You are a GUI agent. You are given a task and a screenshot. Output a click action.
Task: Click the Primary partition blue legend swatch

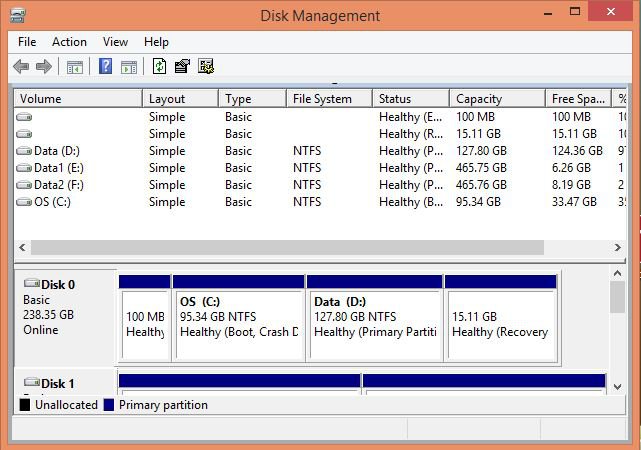109,405
